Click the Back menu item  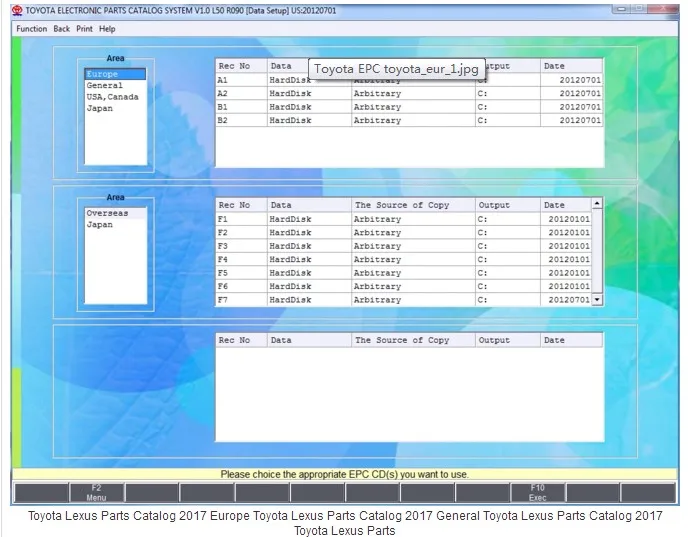point(61,29)
